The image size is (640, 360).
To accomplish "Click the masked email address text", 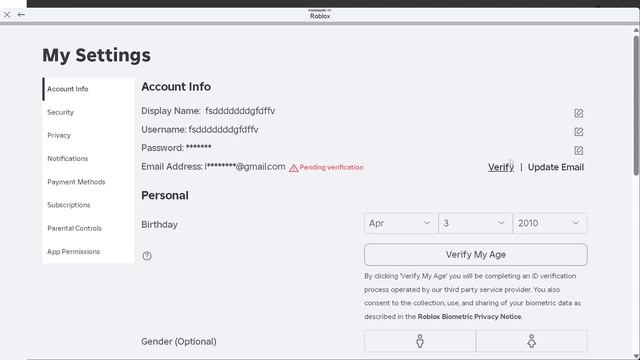I will pyautogui.click(x=245, y=167).
